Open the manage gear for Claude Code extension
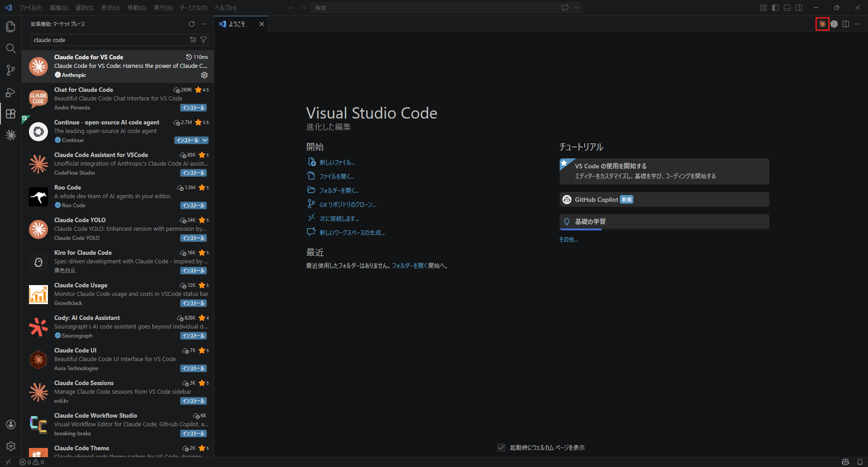The height and width of the screenshot is (467, 868). [204, 75]
